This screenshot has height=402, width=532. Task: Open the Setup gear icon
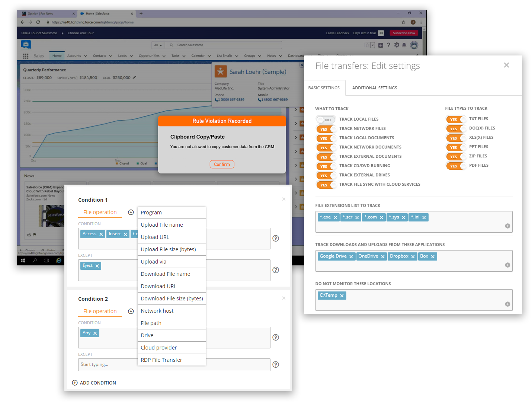(x=397, y=45)
